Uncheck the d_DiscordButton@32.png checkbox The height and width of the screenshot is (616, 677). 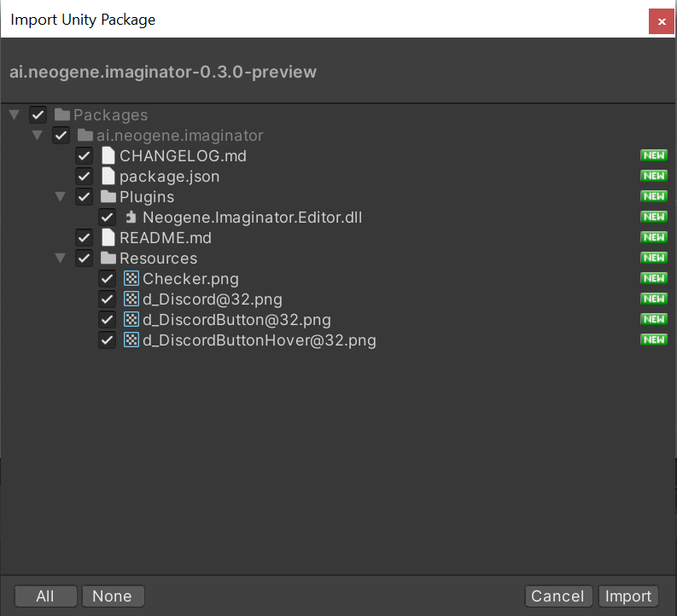(107, 320)
